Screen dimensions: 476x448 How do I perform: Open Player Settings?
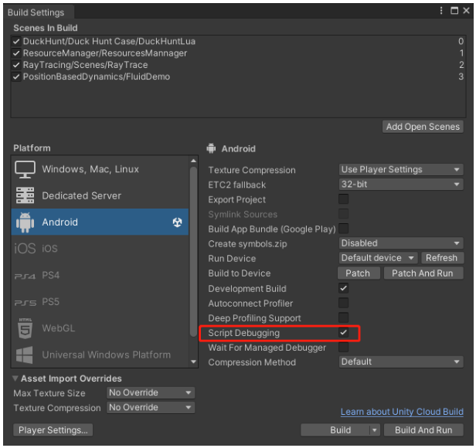click(x=53, y=430)
